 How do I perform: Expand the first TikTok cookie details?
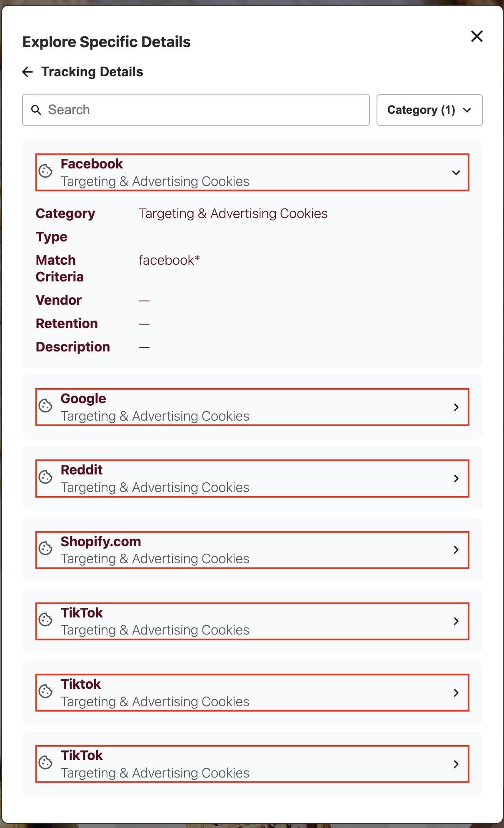pyautogui.click(x=457, y=621)
